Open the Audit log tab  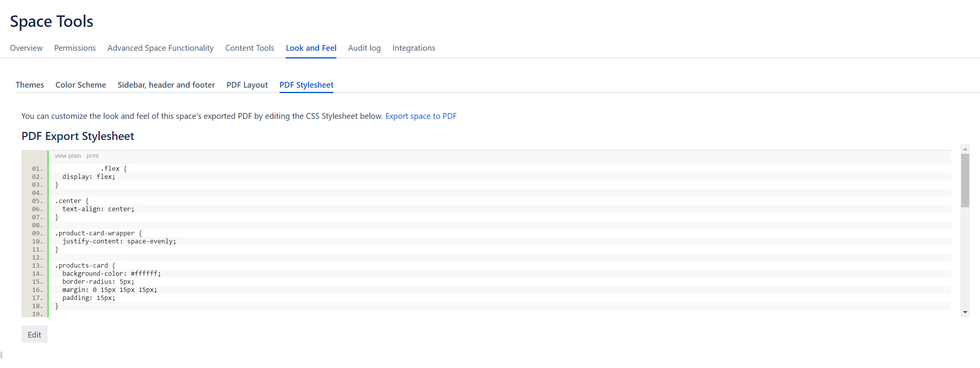tap(364, 48)
